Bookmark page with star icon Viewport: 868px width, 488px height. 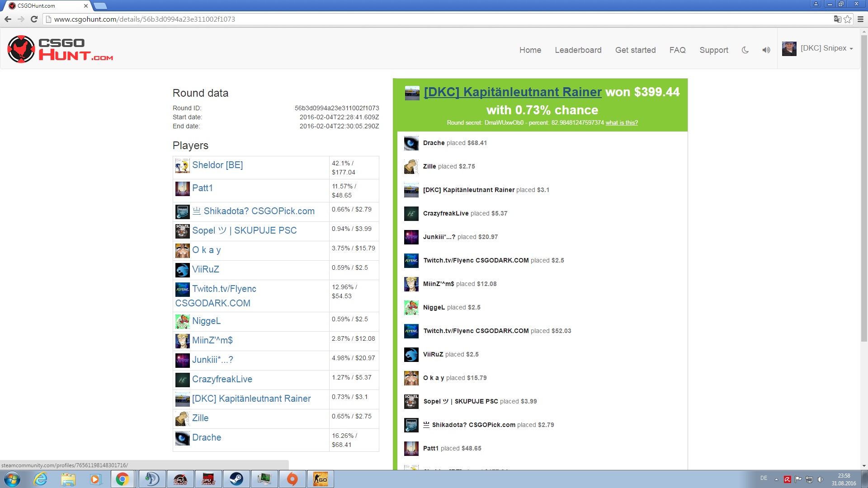(x=848, y=19)
